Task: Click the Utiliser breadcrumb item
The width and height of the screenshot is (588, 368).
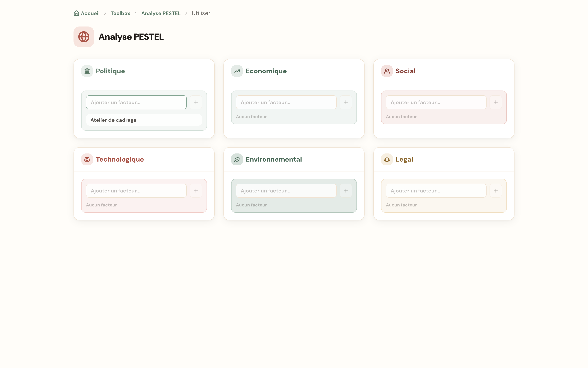Action: click(201, 13)
